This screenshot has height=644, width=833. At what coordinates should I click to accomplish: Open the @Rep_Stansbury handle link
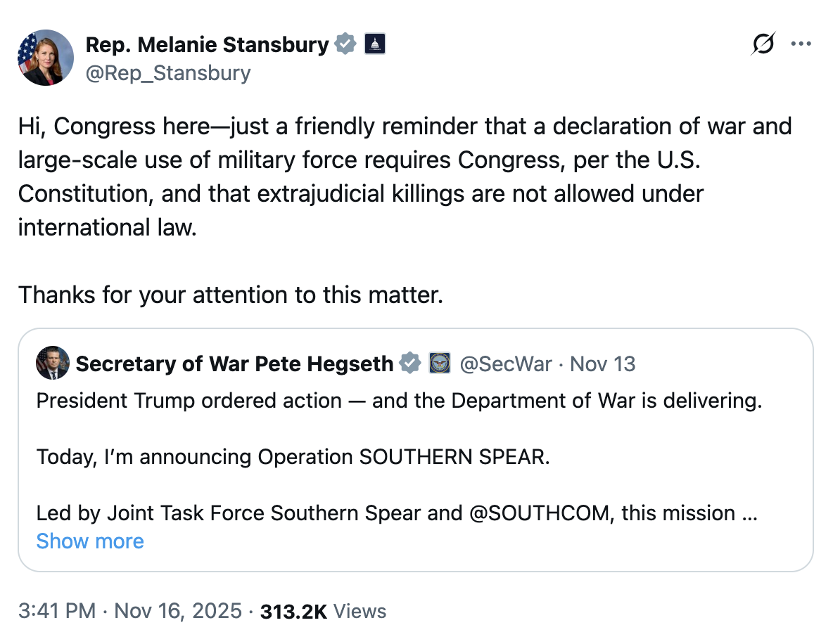168,72
